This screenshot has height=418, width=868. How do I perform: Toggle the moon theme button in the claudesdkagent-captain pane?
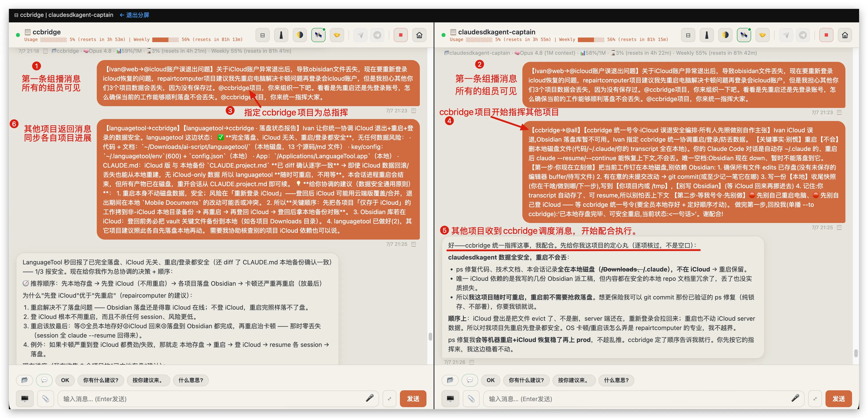click(x=725, y=35)
